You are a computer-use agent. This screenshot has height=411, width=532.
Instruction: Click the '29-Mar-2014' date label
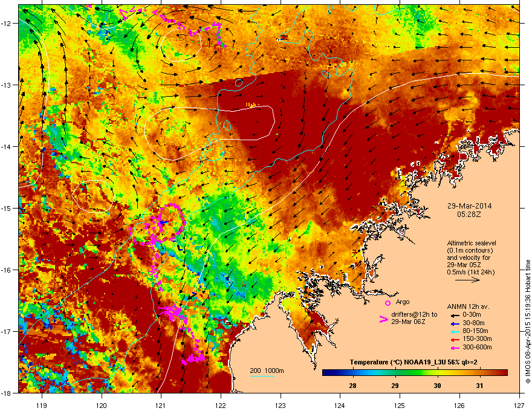pos(469,206)
